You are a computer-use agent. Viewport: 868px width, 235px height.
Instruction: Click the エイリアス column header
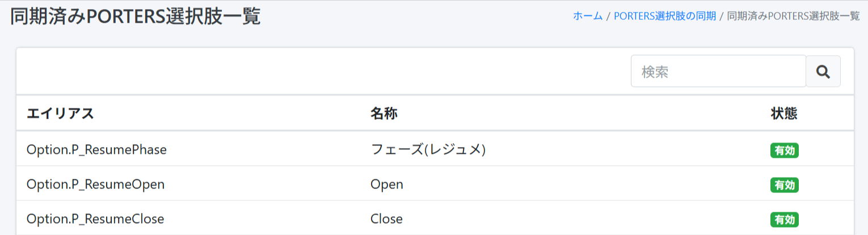[x=60, y=114]
